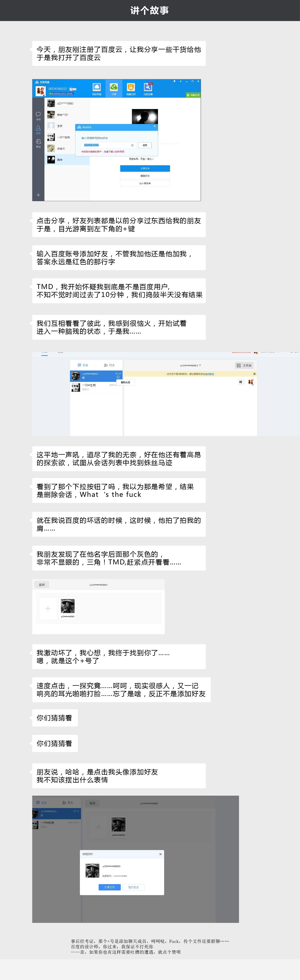
Task: Click the avatar next to 余老大
Action: click(51, 148)
